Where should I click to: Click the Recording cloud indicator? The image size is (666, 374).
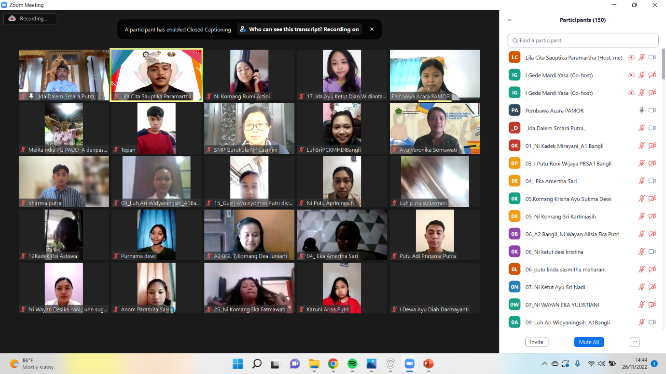30,19
